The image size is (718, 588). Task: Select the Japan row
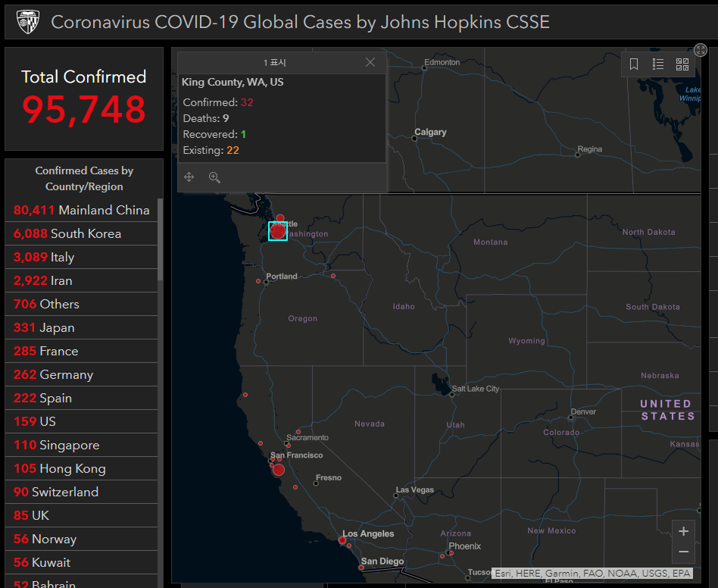tap(82, 327)
